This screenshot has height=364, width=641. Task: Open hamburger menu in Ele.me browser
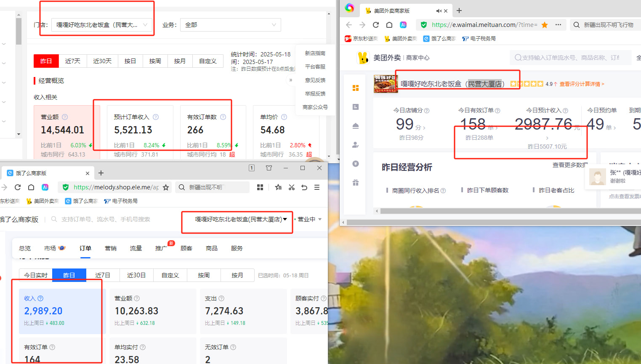tap(317, 187)
